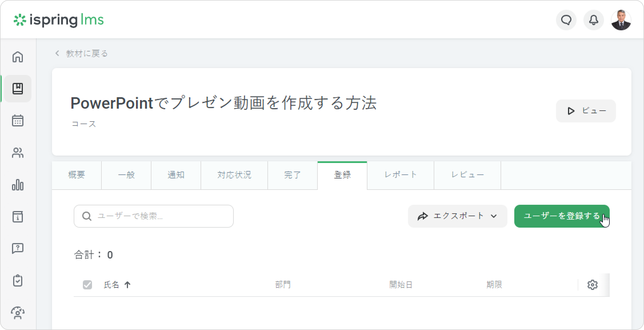
Task: Click the question mark help icon in sidebar
Action: 18,248
